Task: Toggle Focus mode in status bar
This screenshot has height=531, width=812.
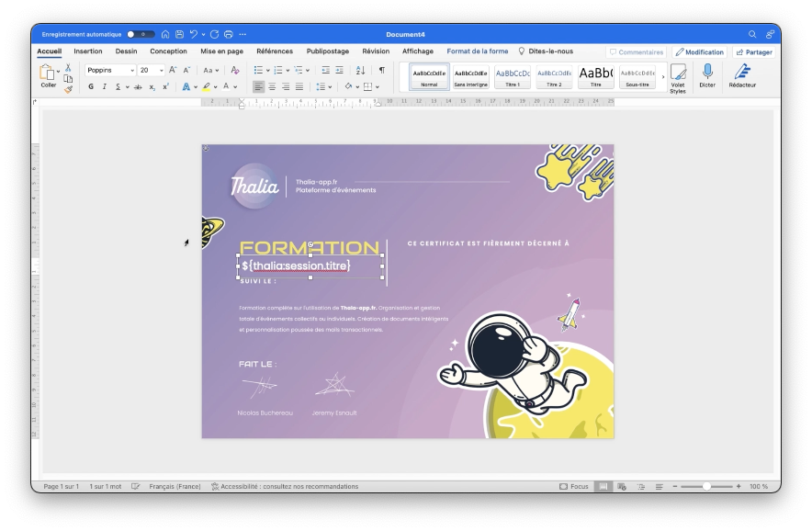Action: point(574,486)
